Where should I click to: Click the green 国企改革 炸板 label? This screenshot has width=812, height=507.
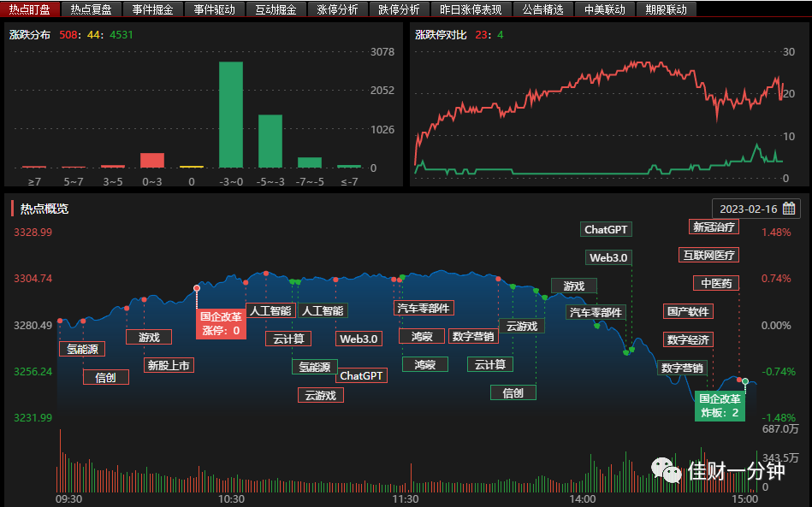click(720, 405)
